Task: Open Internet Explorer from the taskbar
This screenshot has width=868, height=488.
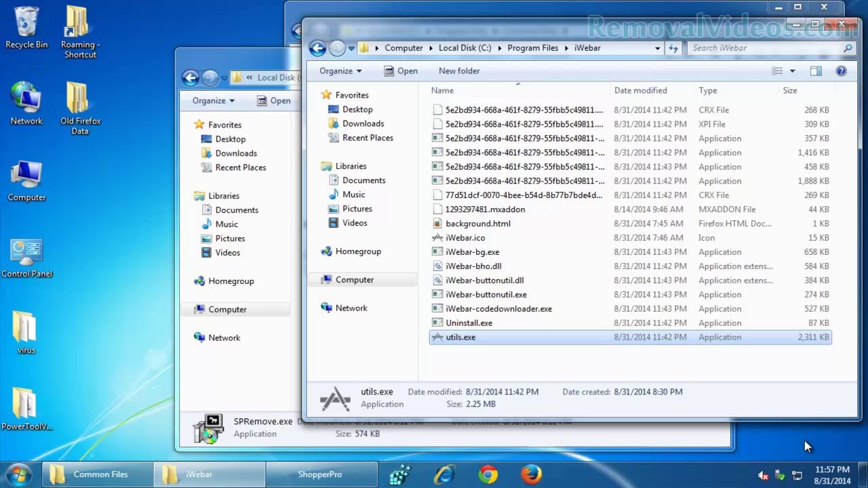Action: coord(444,474)
